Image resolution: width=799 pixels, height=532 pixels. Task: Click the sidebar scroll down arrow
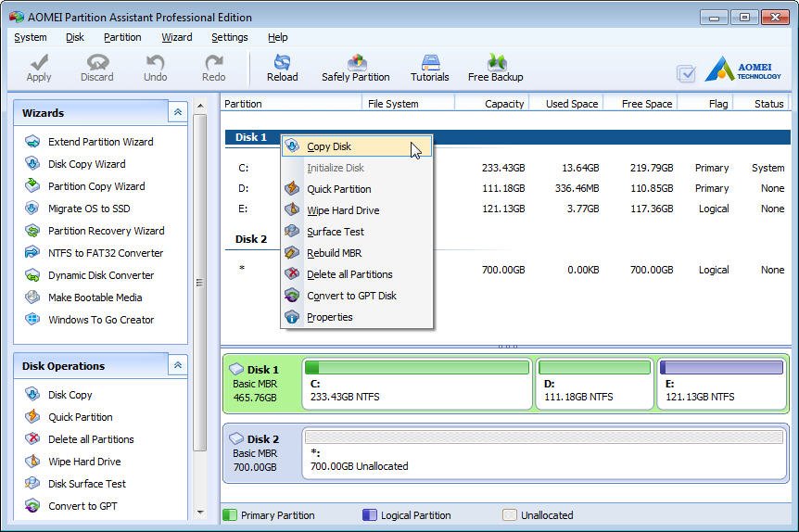199,512
